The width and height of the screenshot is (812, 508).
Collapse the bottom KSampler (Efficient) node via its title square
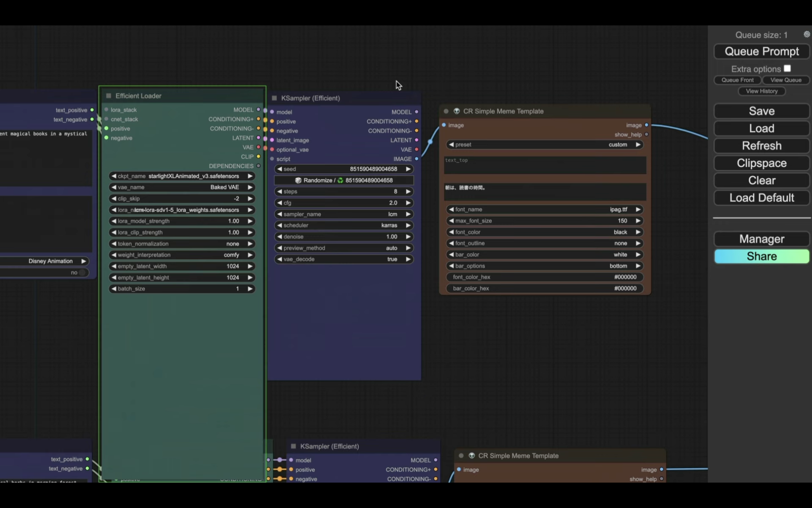294,446
